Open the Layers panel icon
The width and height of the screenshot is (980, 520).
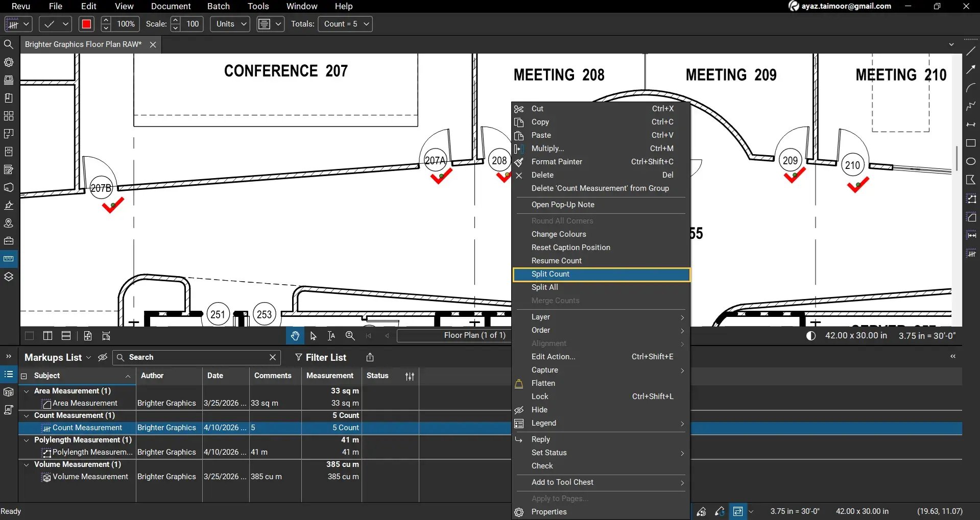[x=9, y=277]
